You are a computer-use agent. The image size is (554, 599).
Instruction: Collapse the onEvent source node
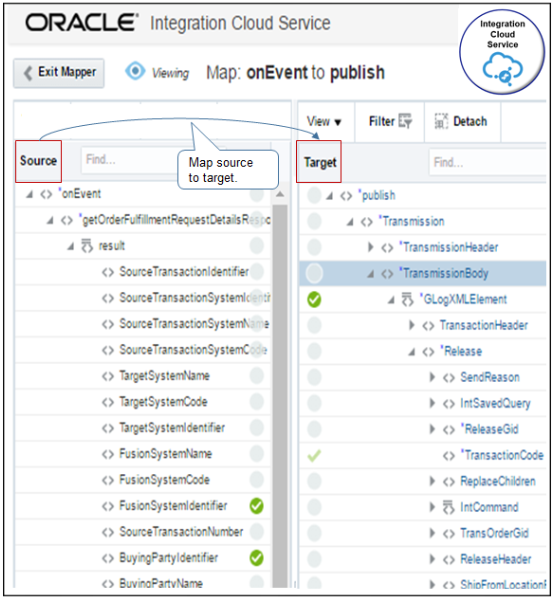click(x=29, y=194)
